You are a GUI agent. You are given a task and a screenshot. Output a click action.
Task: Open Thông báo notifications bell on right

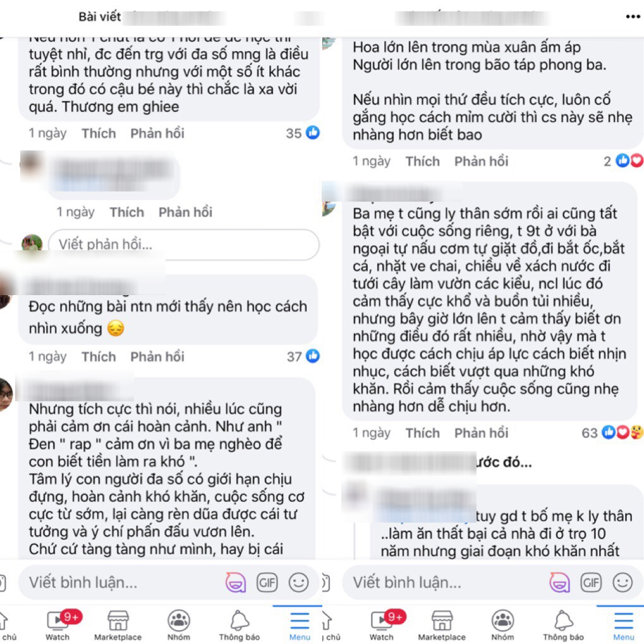pos(563,625)
